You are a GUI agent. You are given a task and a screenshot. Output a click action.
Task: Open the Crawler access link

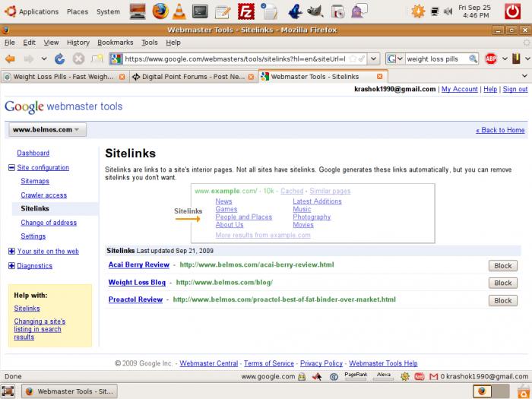coord(43,195)
